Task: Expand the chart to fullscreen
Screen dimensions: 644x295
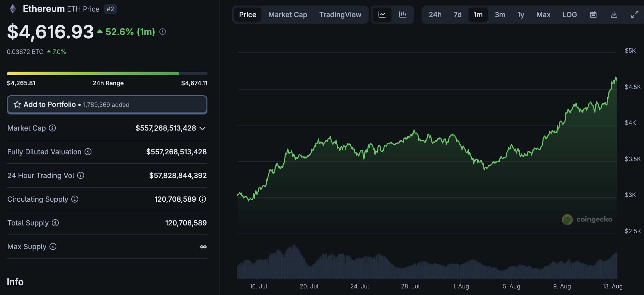Action: [634, 14]
